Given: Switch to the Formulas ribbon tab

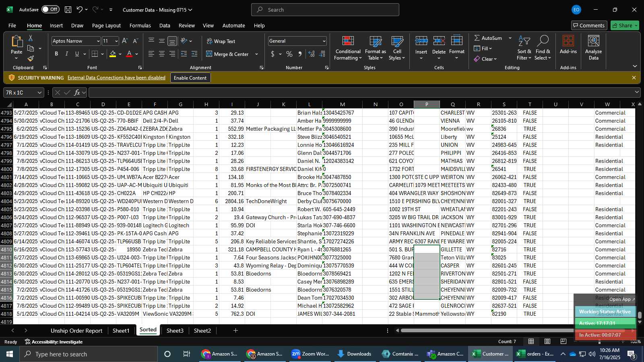Looking at the screenshot, I should click(x=140, y=25).
